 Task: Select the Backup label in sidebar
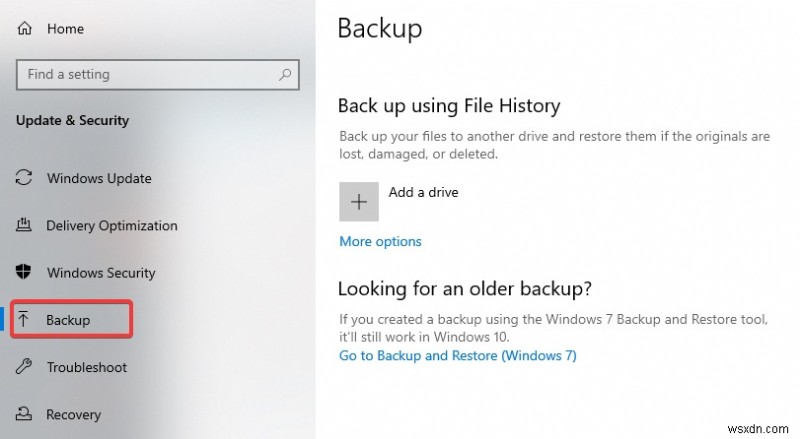tap(68, 320)
